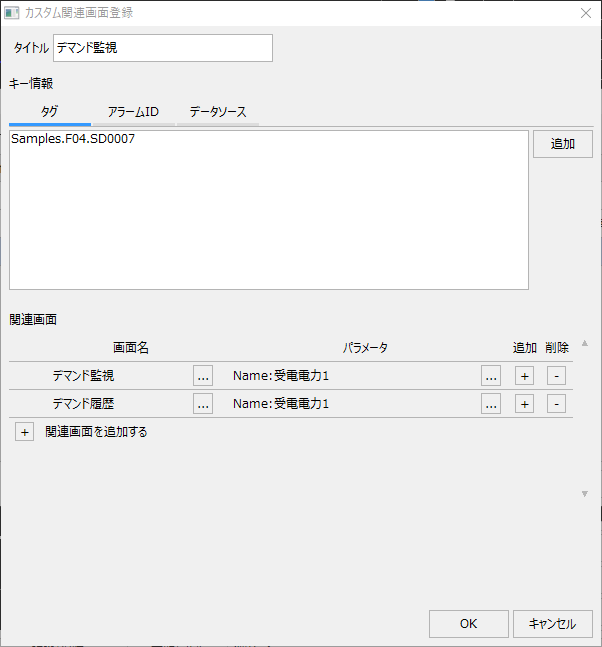
Task: Open parameter editor for デマンド監視 row
Action: [x=490, y=376]
